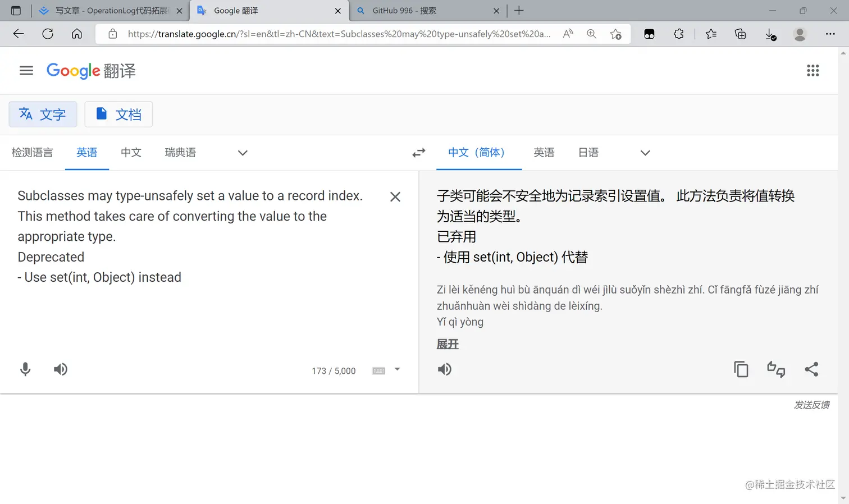Close the GitHub 996 tab

tap(496, 11)
